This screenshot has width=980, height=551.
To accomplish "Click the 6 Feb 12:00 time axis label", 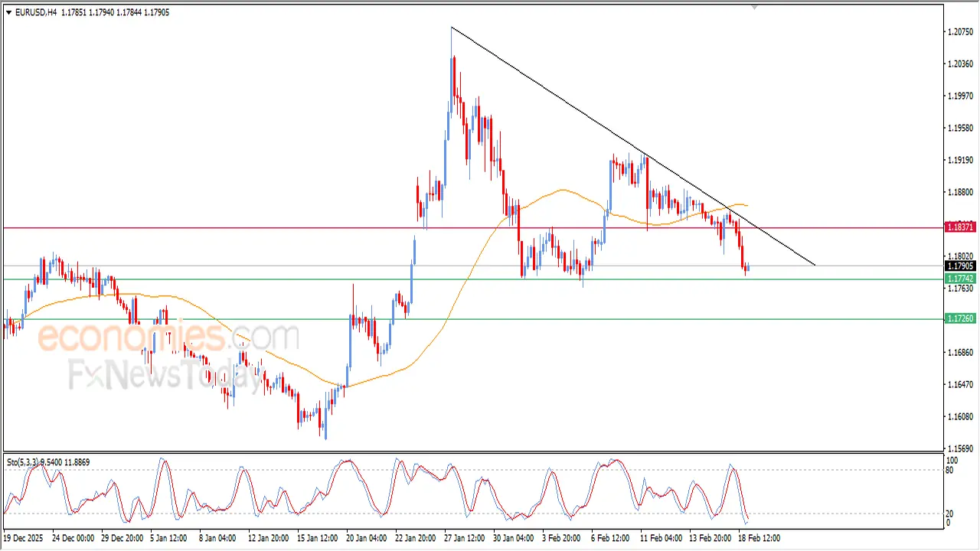I will click(610, 538).
